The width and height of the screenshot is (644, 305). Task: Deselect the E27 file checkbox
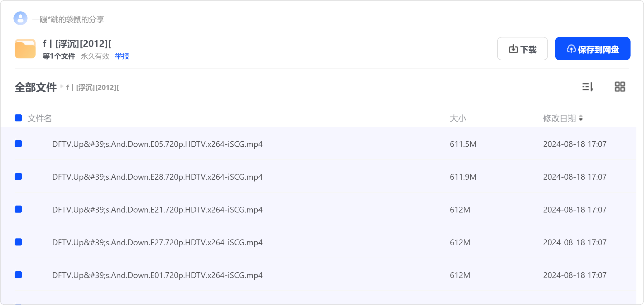coord(18,242)
